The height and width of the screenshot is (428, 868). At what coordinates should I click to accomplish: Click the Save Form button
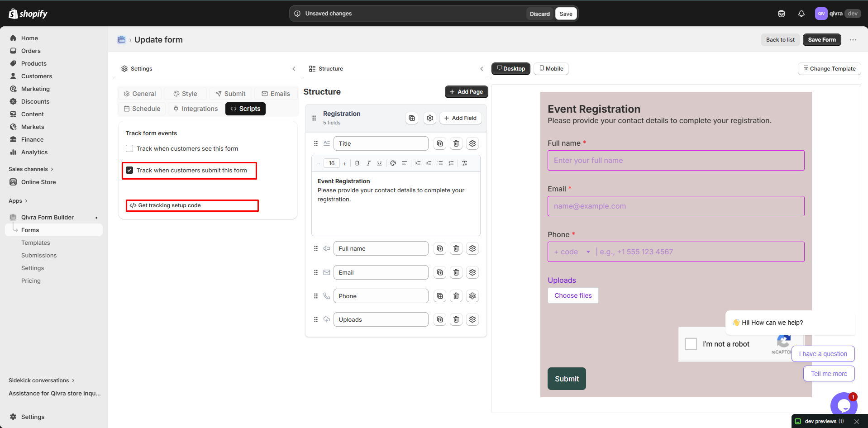tap(822, 40)
